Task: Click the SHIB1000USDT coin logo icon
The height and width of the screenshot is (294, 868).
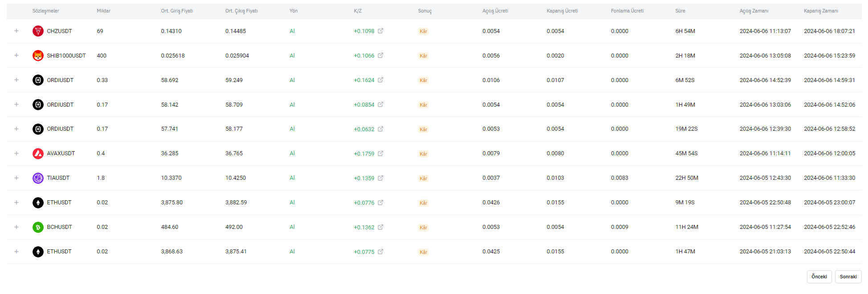Action: click(x=38, y=55)
